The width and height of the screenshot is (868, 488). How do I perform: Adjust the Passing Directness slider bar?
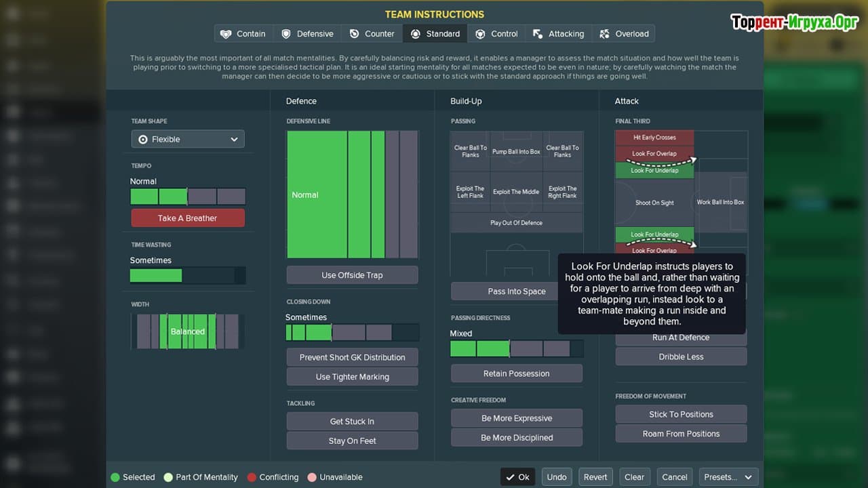point(516,349)
